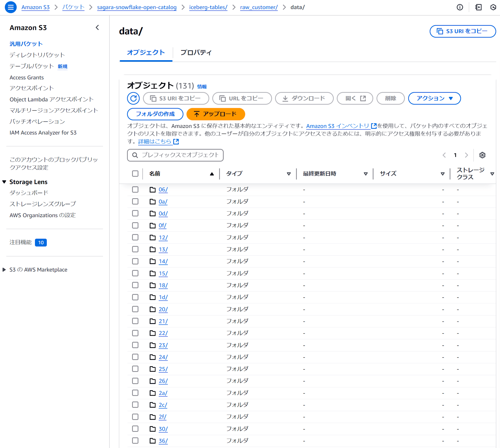Image resolution: width=500 pixels, height=448 pixels.
Task: Click the magnifier icon in prefix search
Action: click(x=135, y=155)
